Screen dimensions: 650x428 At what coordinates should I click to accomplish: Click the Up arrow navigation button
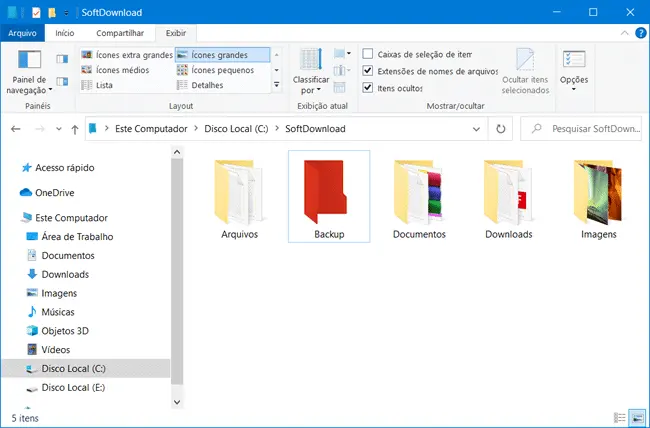75,129
